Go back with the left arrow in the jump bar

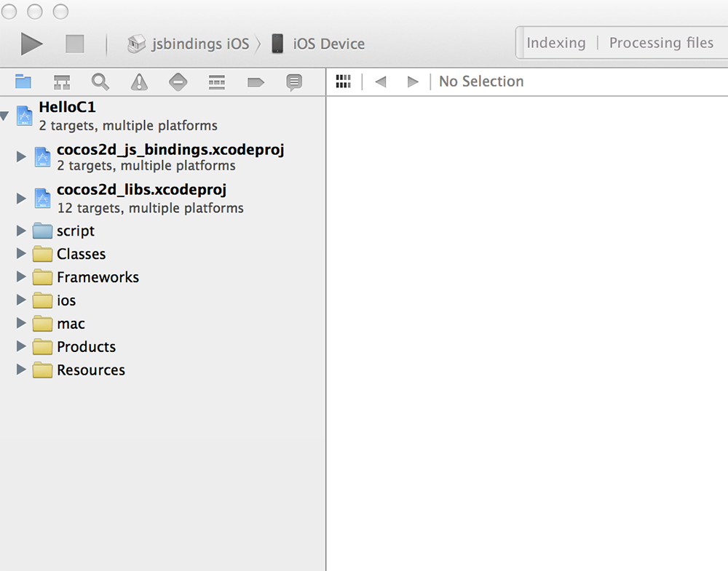point(381,81)
